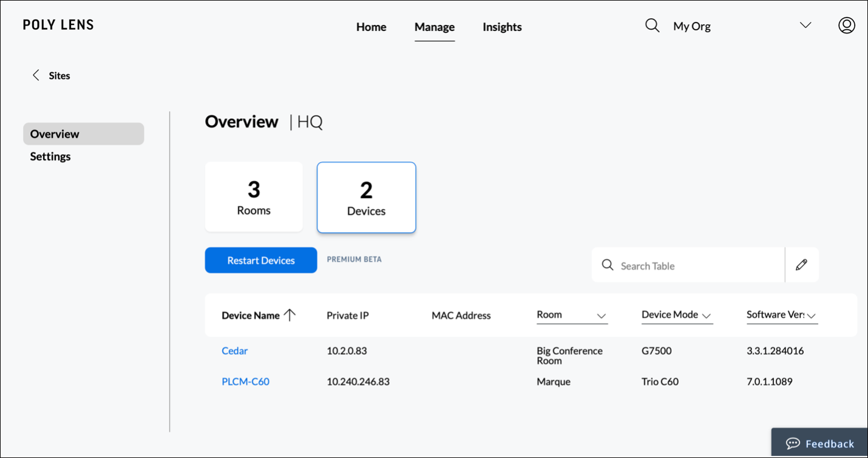Open the Device Mode column dropdown

(x=707, y=316)
